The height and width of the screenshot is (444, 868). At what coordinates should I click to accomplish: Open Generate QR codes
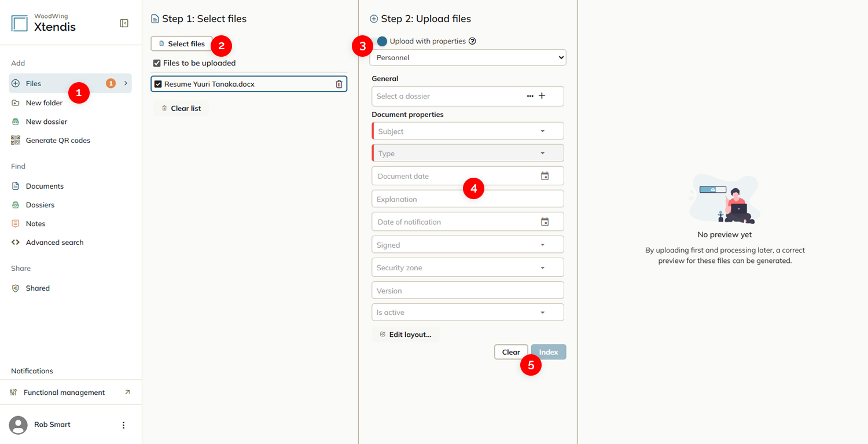(58, 141)
